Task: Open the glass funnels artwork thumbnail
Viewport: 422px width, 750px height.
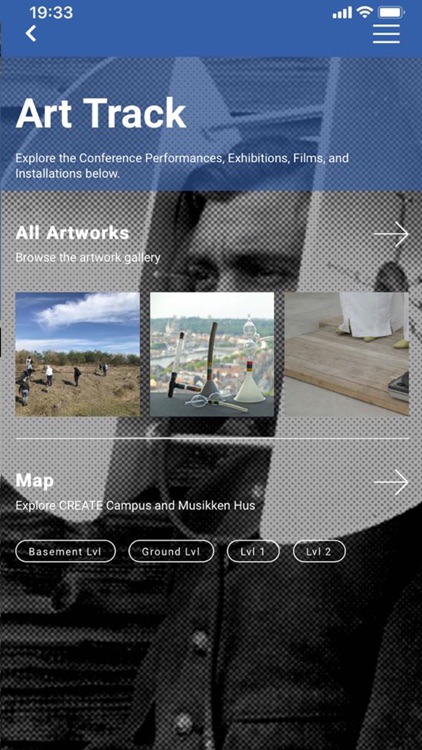Action: tap(212, 354)
